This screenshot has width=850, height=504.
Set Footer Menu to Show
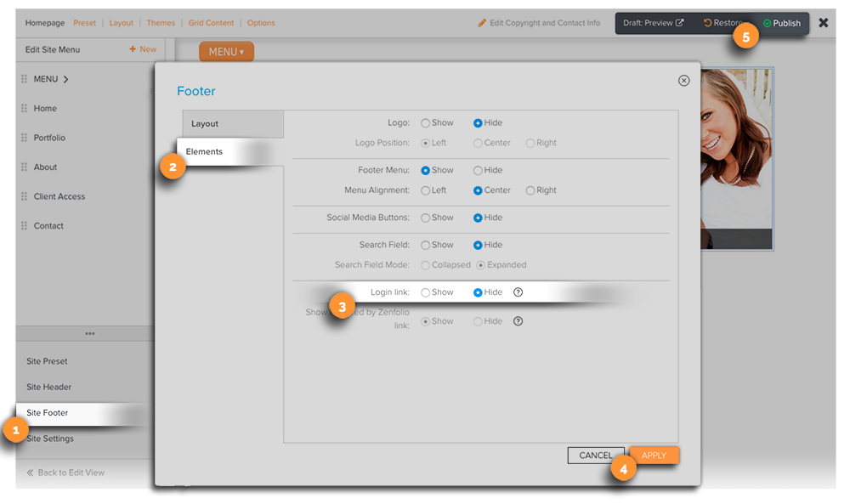tap(426, 170)
